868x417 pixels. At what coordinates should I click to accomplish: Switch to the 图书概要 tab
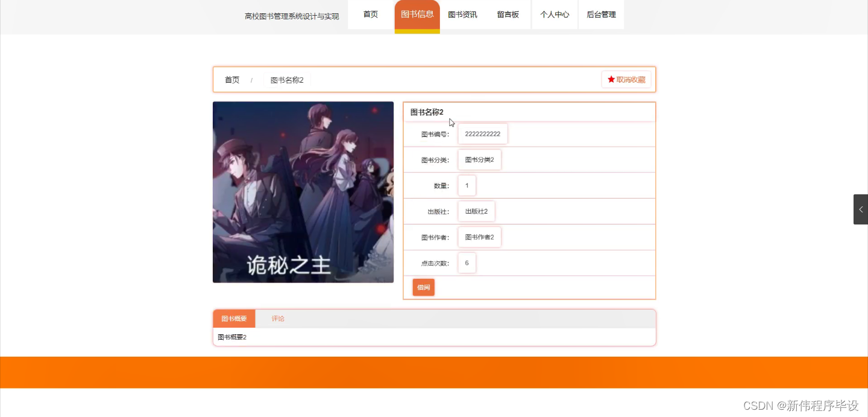click(x=234, y=319)
